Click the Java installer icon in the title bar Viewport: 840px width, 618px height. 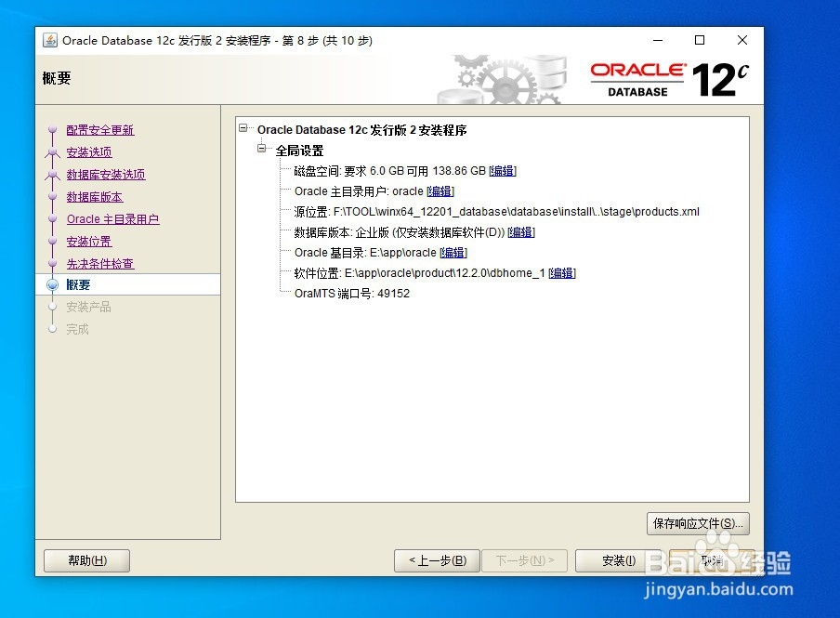(x=49, y=40)
